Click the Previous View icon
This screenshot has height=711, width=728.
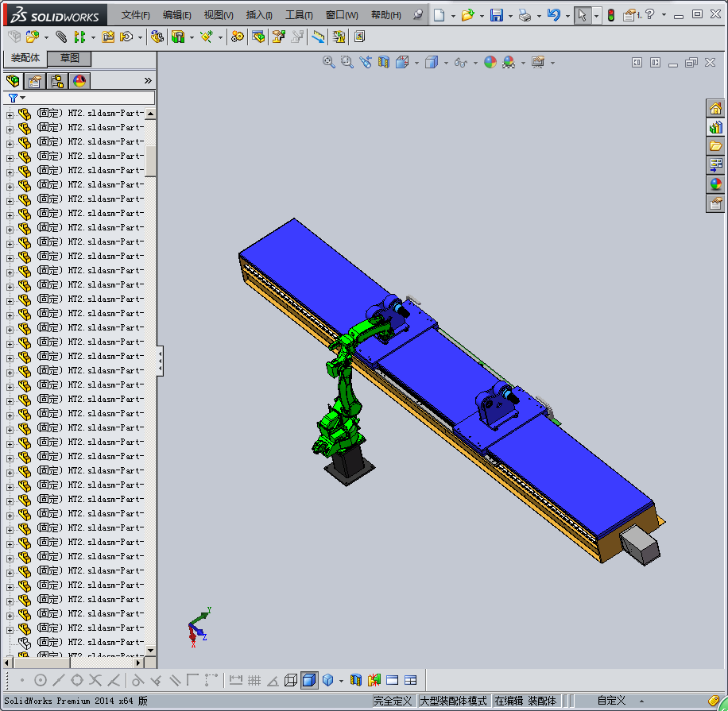[366, 62]
